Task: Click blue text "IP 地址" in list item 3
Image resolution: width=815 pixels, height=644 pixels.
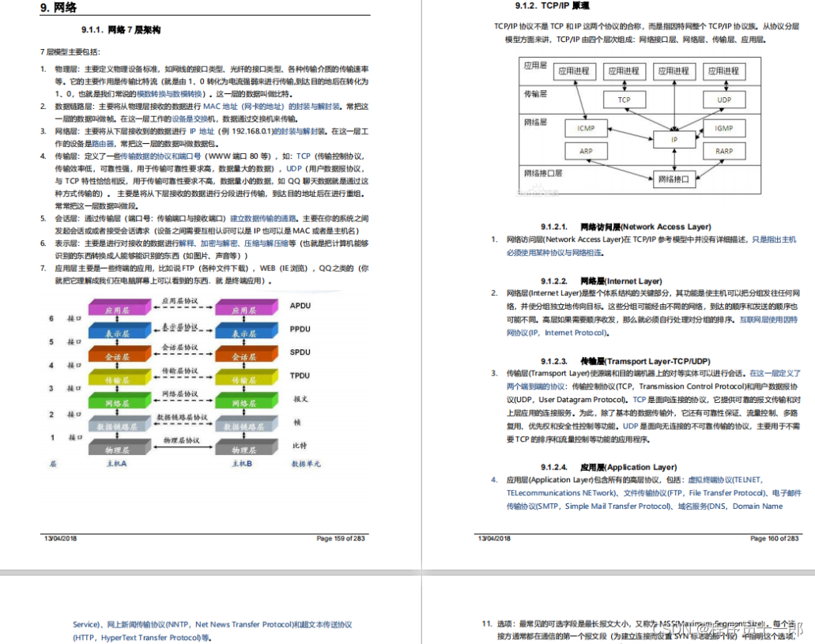Action: [202, 131]
